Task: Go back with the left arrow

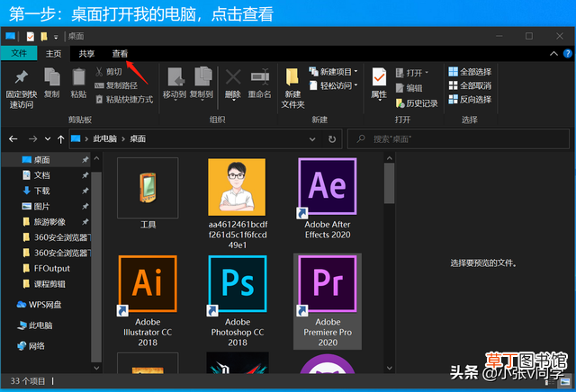Action: 13,138
